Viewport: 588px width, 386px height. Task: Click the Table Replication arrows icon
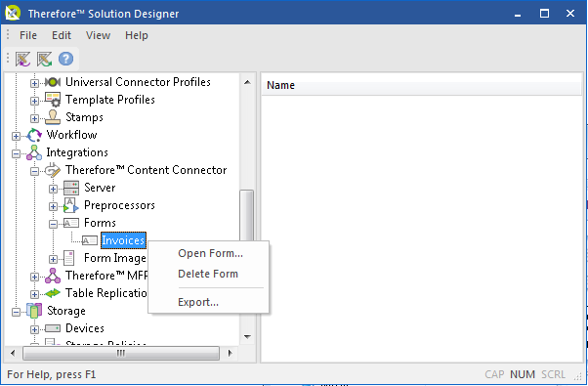click(53, 293)
